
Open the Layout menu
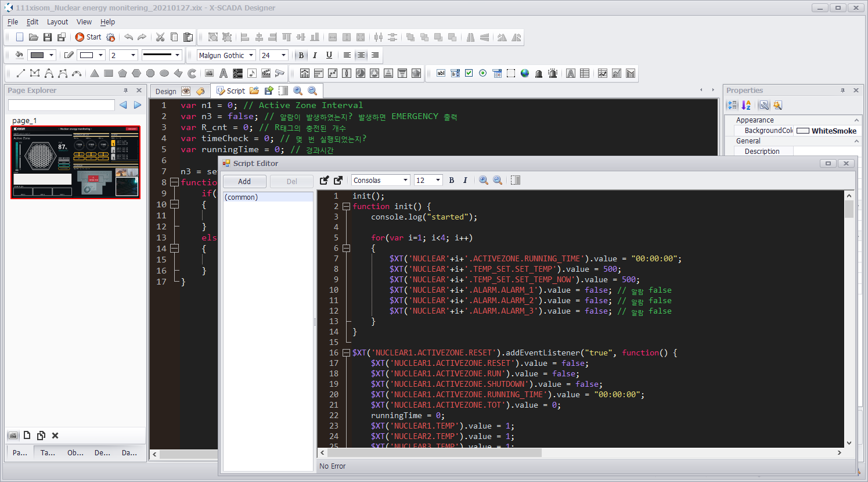[x=57, y=22]
